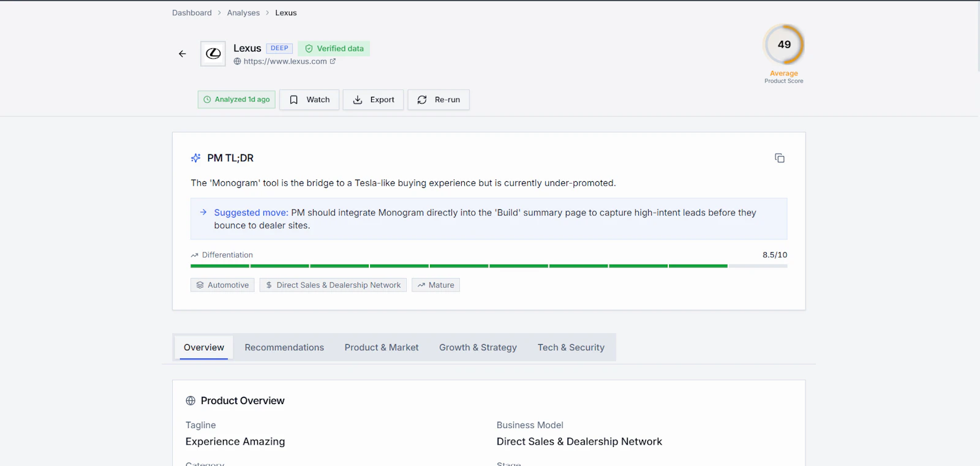Click the Product Overview heading
This screenshot has height=466, width=980.
point(243,400)
